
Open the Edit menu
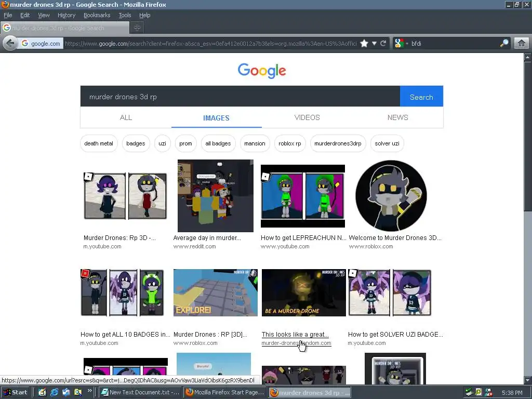click(x=25, y=15)
